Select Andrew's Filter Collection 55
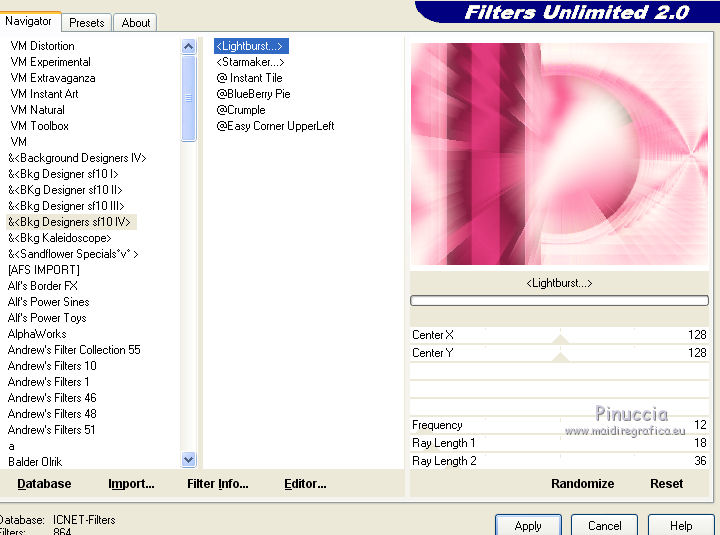The width and height of the screenshot is (720, 535). tap(74, 350)
